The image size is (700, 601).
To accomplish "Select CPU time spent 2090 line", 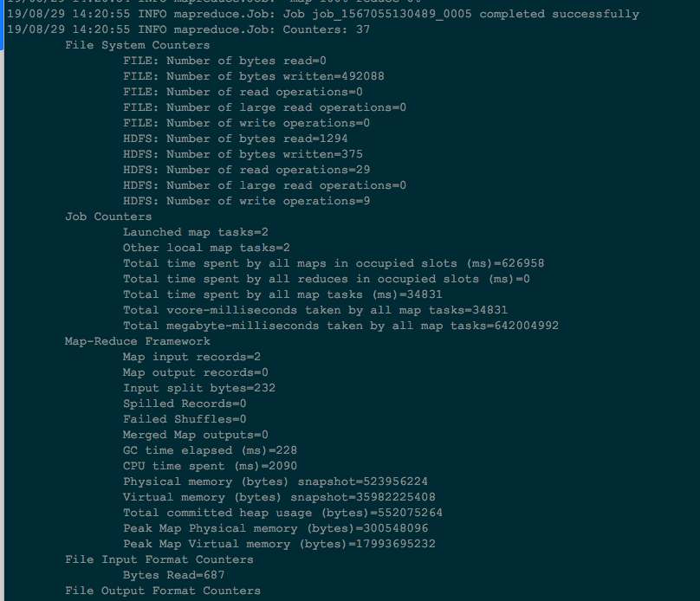I will [x=210, y=466].
